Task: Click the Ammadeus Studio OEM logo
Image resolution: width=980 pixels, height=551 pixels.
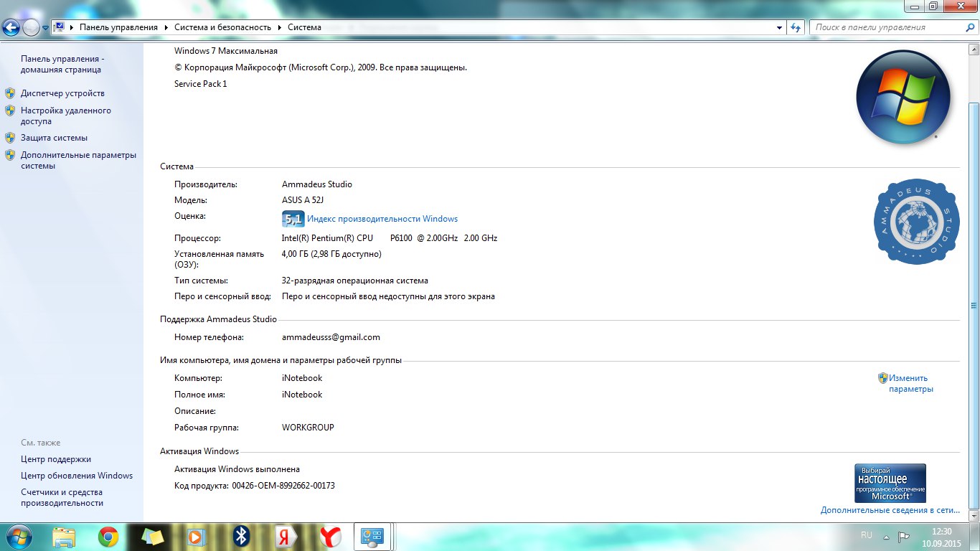Action: [917, 222]
